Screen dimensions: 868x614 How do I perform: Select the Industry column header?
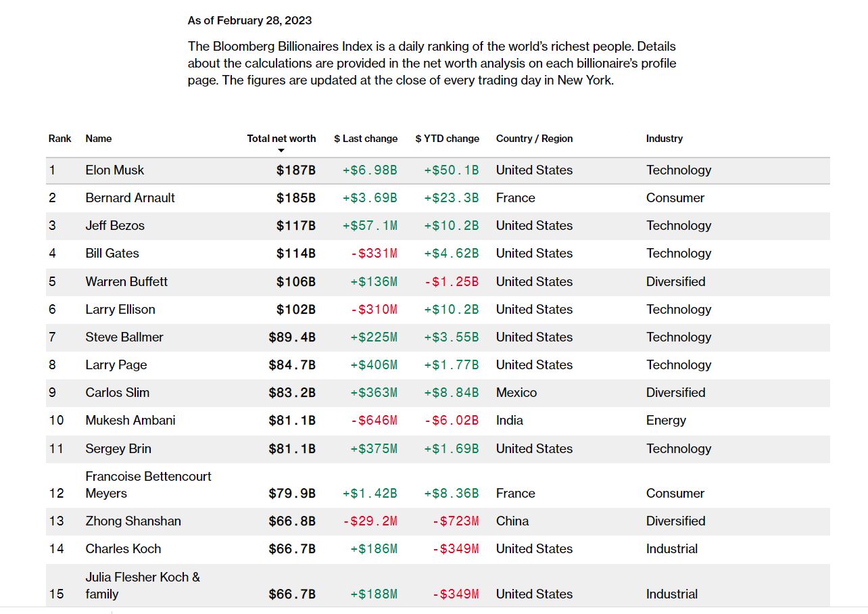point(664,139)
